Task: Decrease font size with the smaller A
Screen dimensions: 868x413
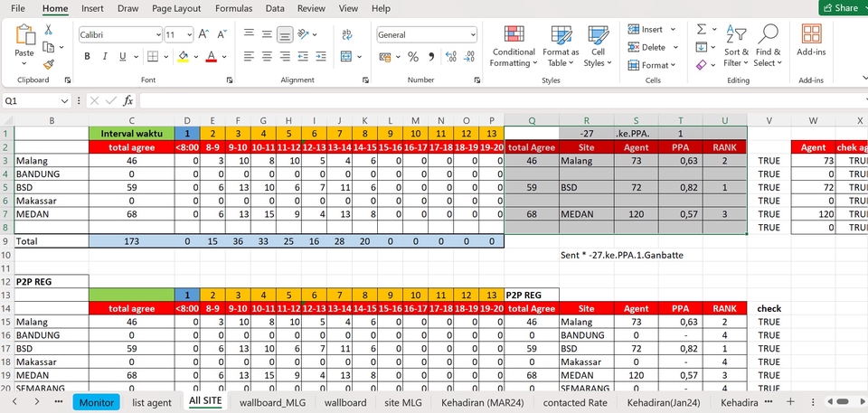Action: 222,34
